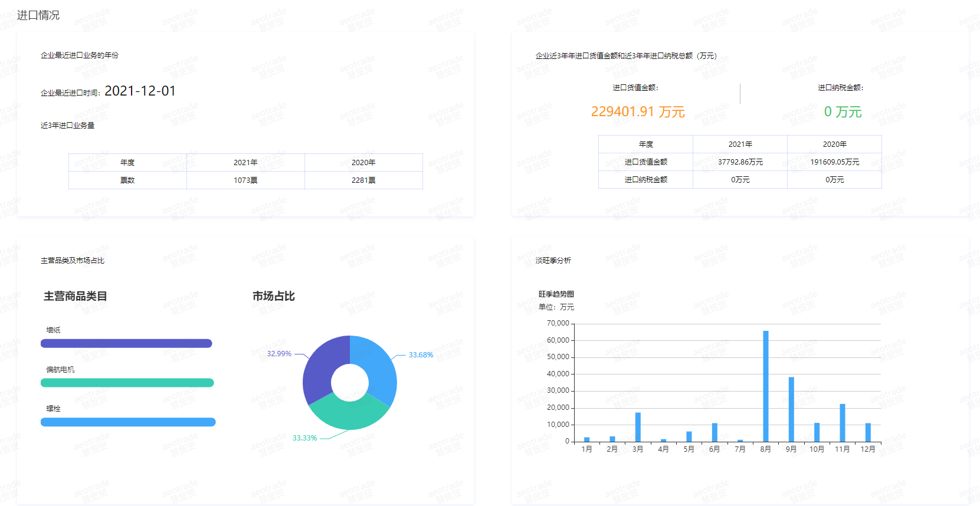Click the 进口纳税金额: label above the green total
Screen dimensions: 980x506
[x=841, y=88]
